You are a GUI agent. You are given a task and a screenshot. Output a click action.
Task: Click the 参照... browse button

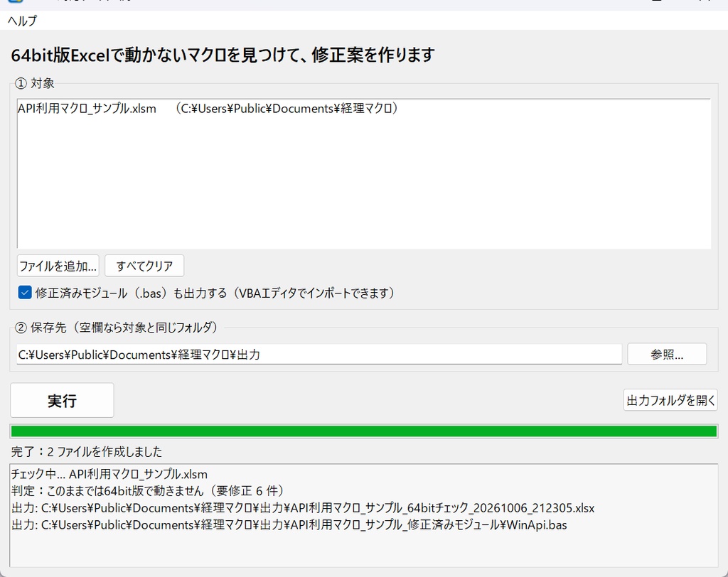(x=667, y=355)
